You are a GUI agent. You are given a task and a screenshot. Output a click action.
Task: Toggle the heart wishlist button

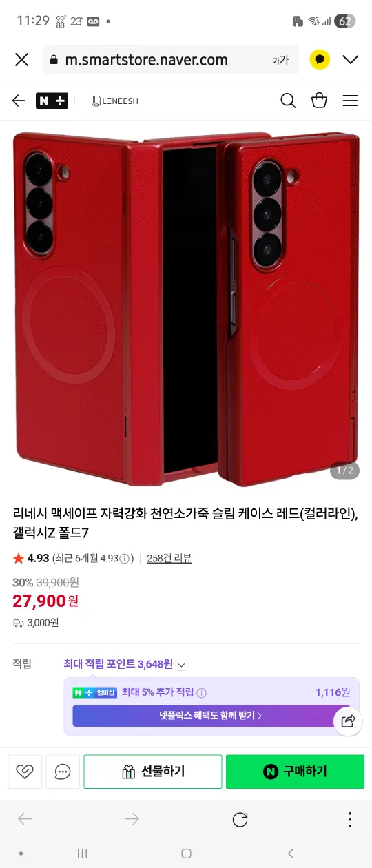25,772
